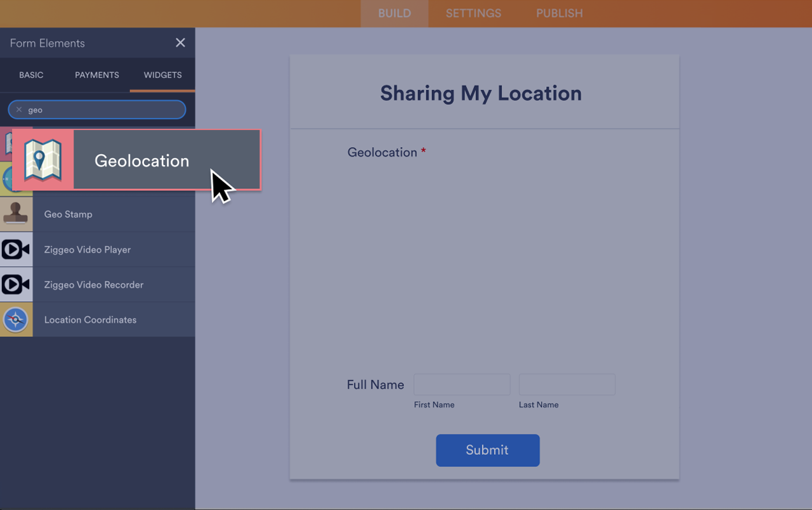Click the Submit button

coord(487,450)
